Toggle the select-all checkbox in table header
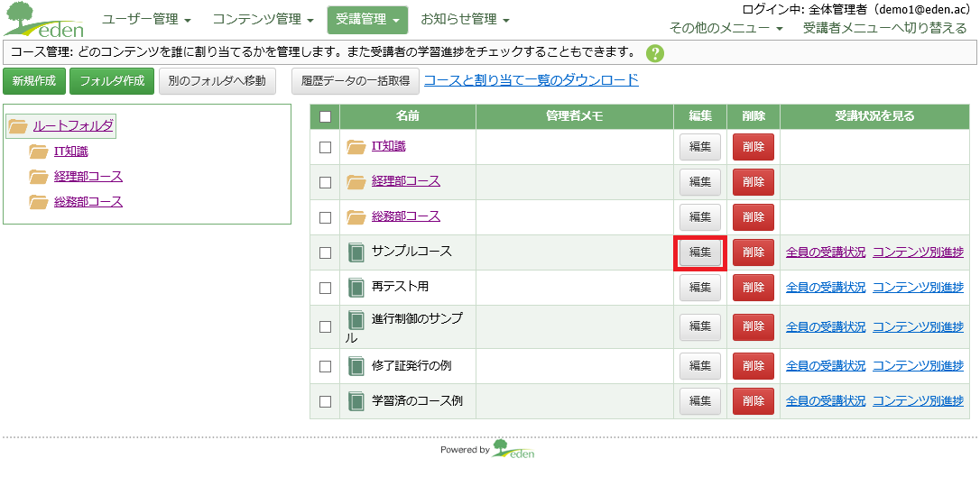 (x=325, y=116)
